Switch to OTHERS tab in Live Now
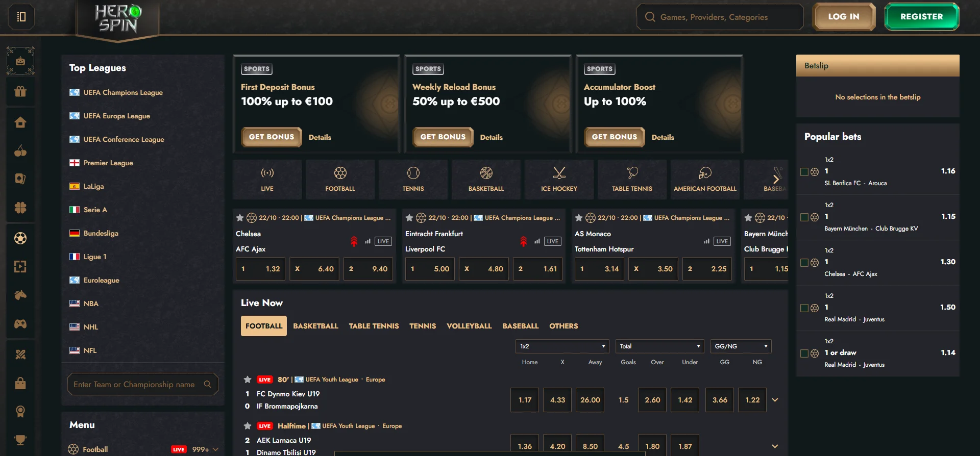Screen dimensions: 980x456 point(563,326)
